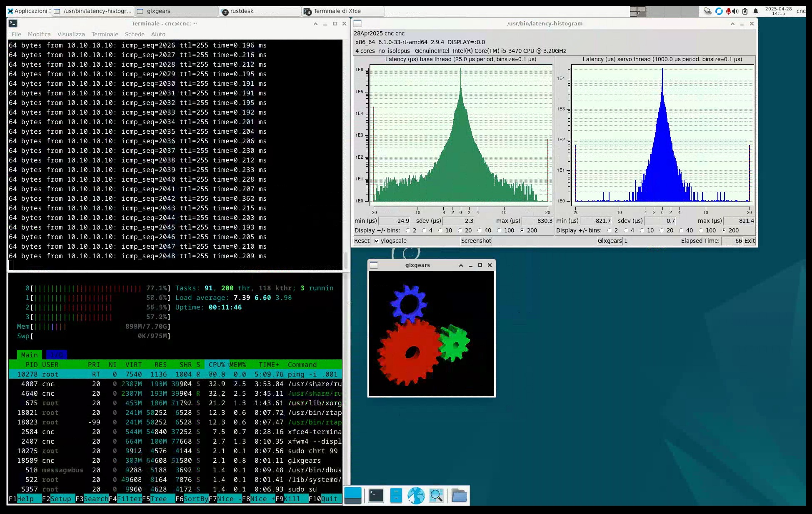Open the Aiuto menu in terminal
The width and height of the screenshot is (812, 514).
coord(158,34)
